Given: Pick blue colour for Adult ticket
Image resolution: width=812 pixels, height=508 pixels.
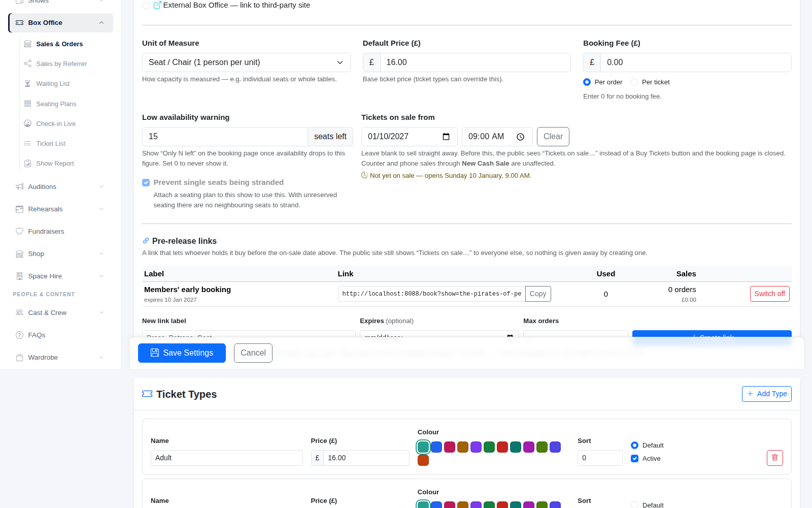Looking at the screenshot, I should pyautogui.click(x=436, y=447).
